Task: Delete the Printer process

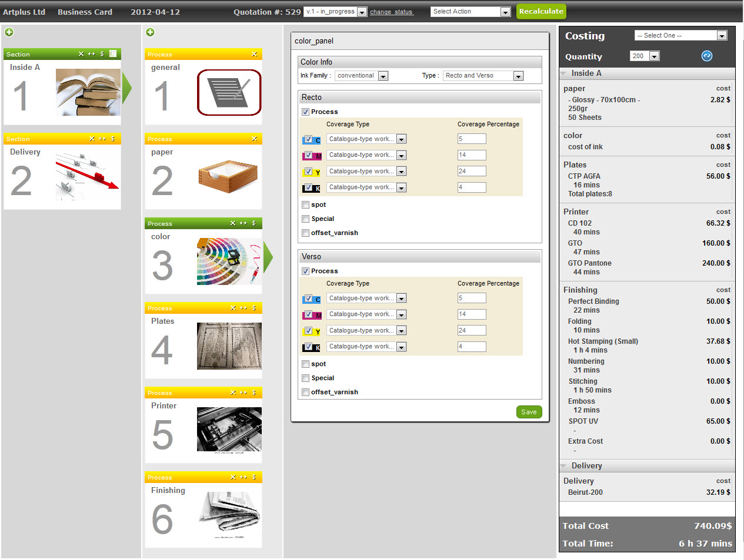Action: pyautogui.click(x=233, y=393)
